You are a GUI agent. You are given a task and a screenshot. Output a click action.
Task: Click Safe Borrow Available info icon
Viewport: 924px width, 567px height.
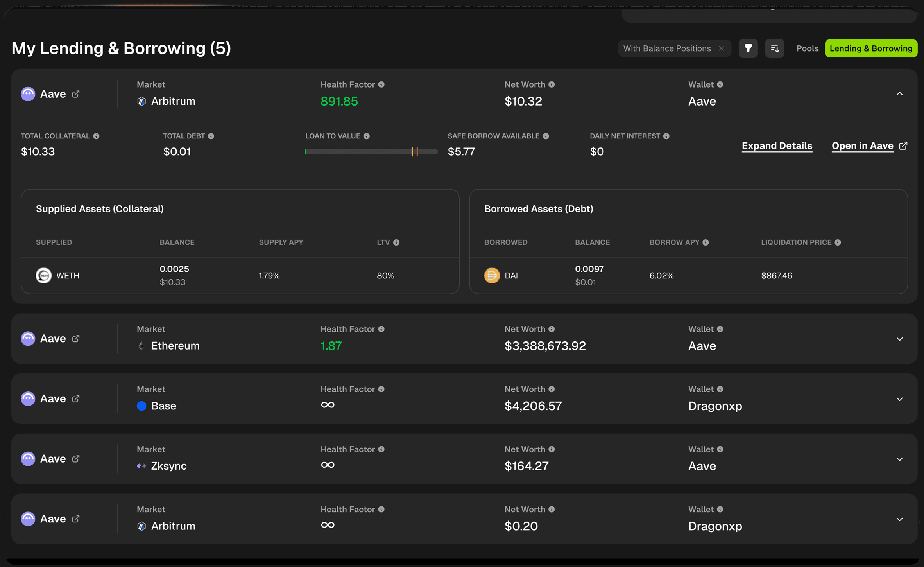click(546, 136)
